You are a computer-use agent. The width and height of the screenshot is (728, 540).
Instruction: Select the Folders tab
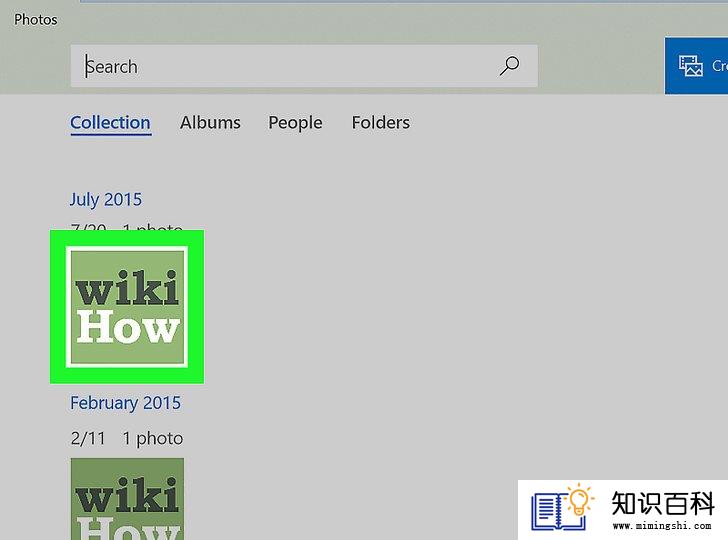[381, 123]
